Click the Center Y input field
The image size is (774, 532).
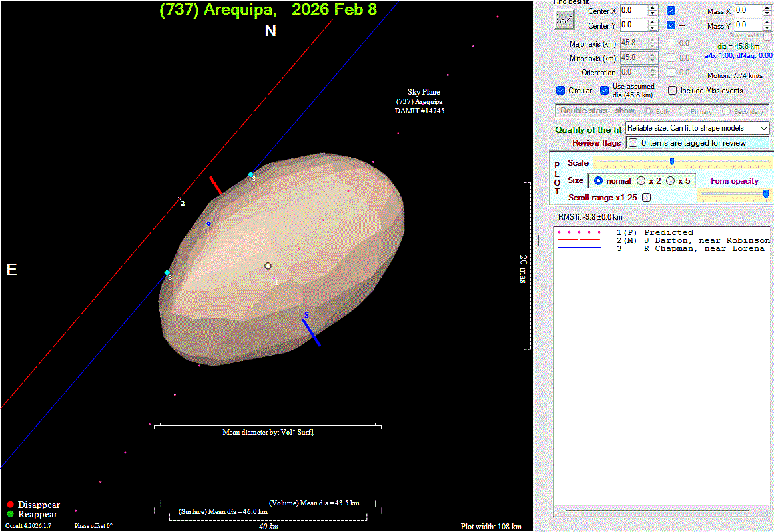tap(633, 25)
